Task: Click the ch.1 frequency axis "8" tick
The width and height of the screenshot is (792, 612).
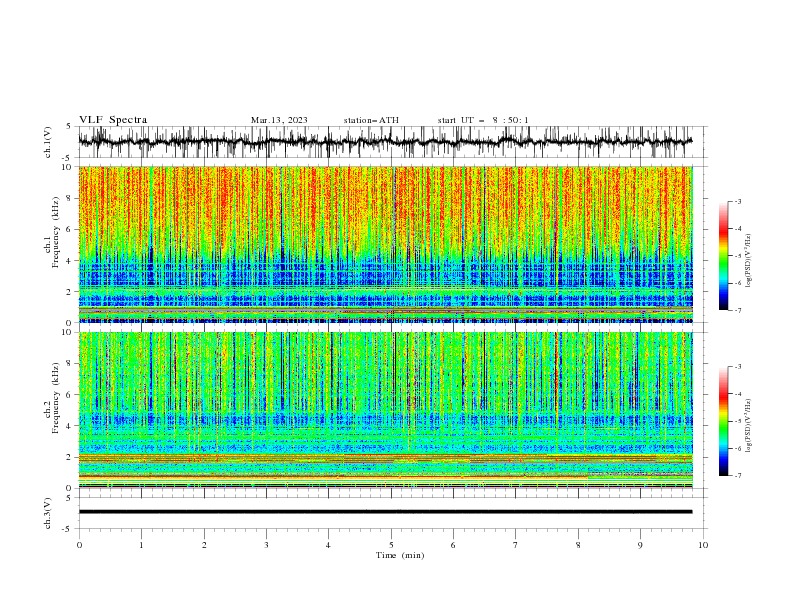Action: coord(70,198)
